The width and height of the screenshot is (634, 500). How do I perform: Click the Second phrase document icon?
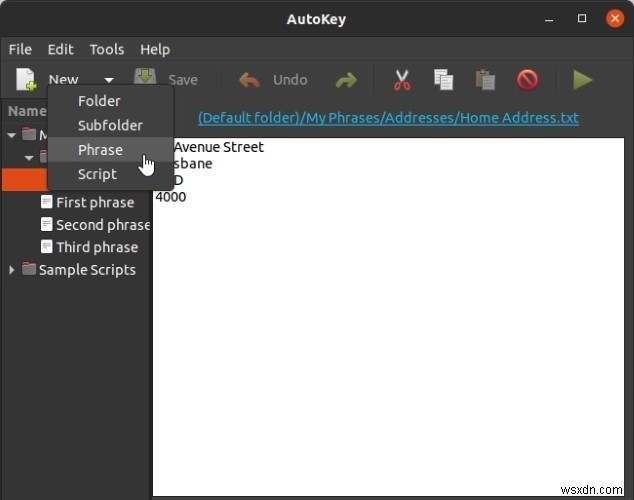[46, 224]
